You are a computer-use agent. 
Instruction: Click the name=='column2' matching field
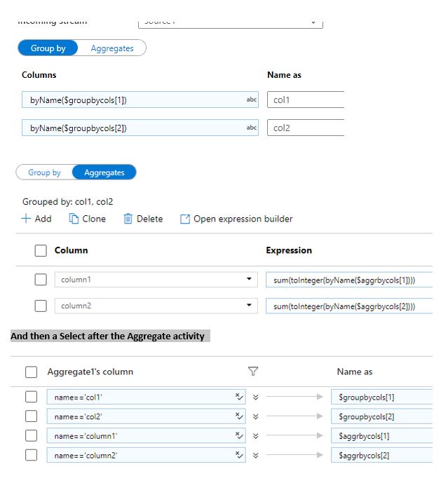point(146,455)
